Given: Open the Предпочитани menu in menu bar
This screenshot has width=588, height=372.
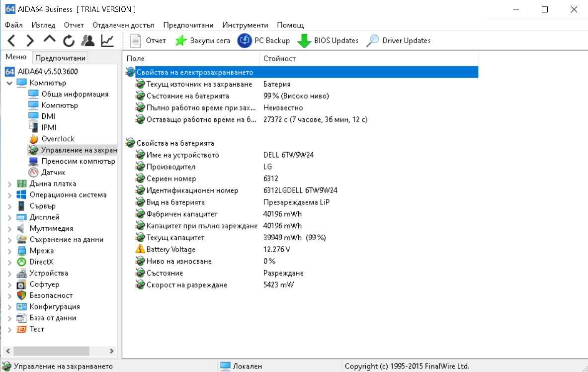Looking at the screenshot, I should coord(188,25).
